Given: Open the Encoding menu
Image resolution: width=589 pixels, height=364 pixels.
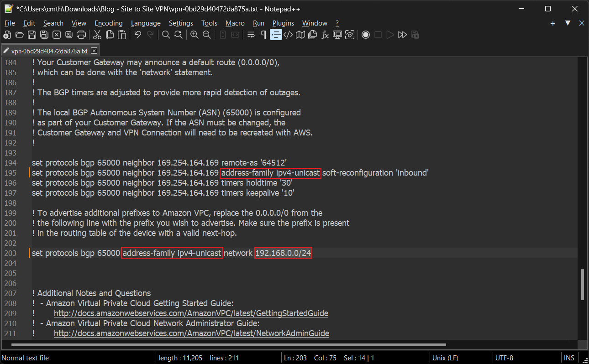Looking at the screenshot, I should point(109,23).
